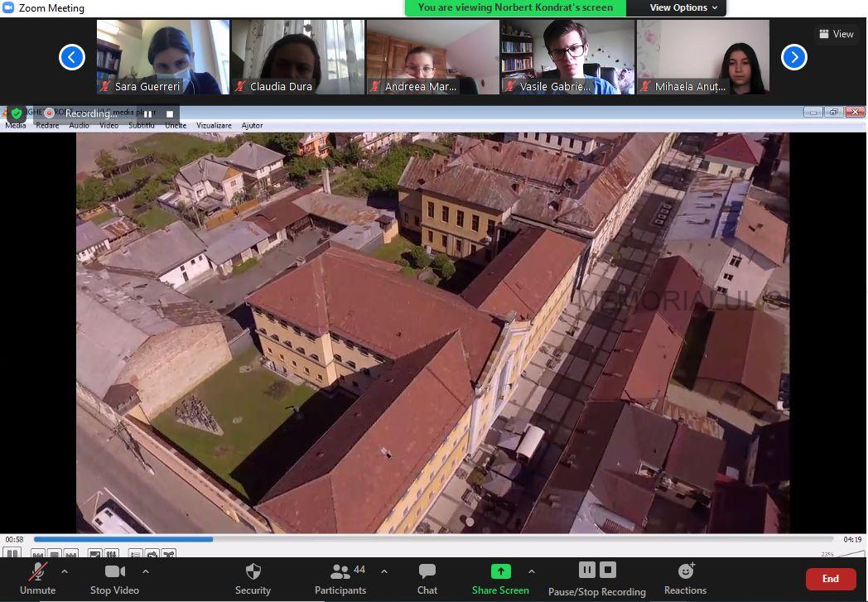Click the Zoom Meeting title icon
Screen dimensions: 868x602
click(x=8, y=7)
